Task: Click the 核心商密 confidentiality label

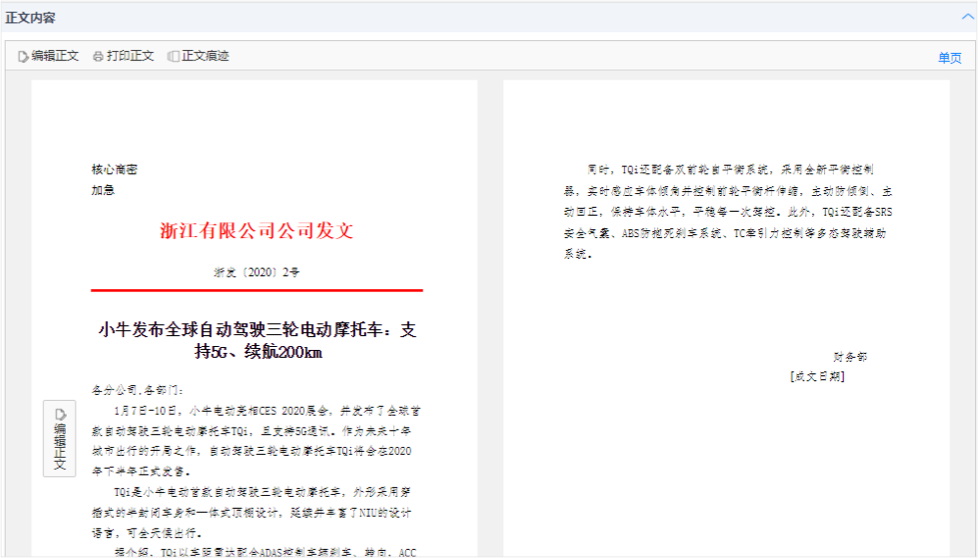Action: pos(114,170)
